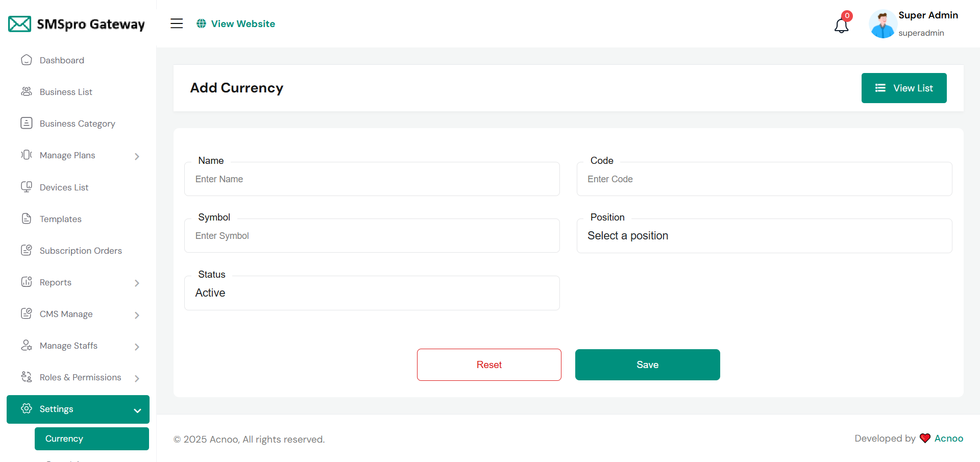Open the Position dropdown

[764, 236]
